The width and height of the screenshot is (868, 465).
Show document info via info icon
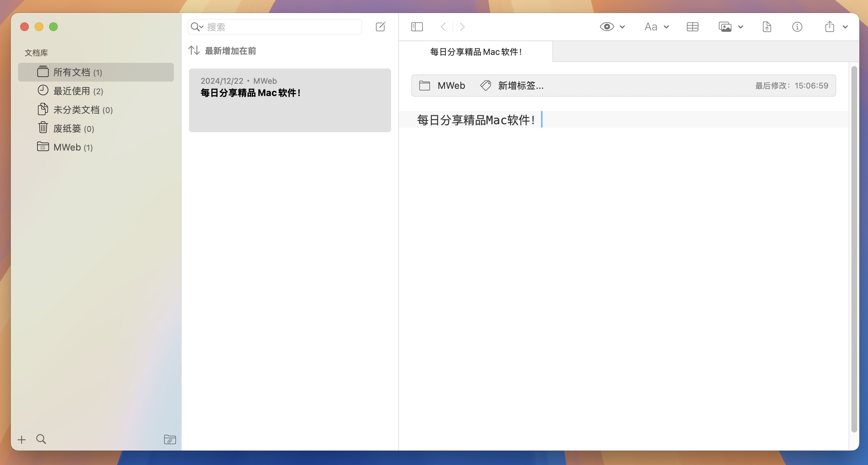[x=797, y=27]
